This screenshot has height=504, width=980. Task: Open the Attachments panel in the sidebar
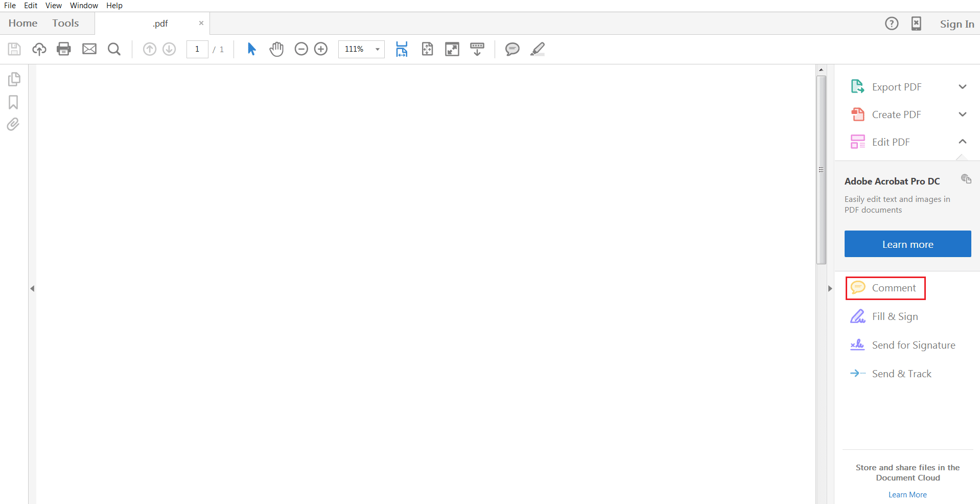pyautogui.click(x=13, y=124)
